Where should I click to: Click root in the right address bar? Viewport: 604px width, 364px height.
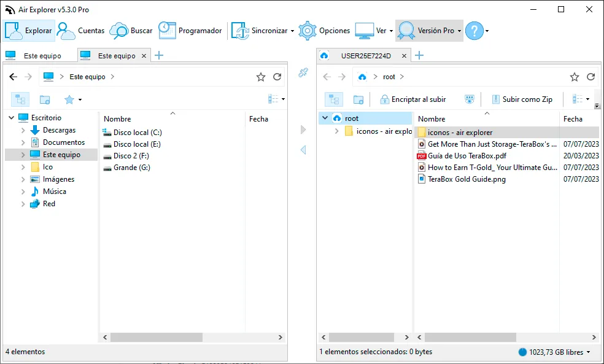pyautogui.click(x=389, y=77)
